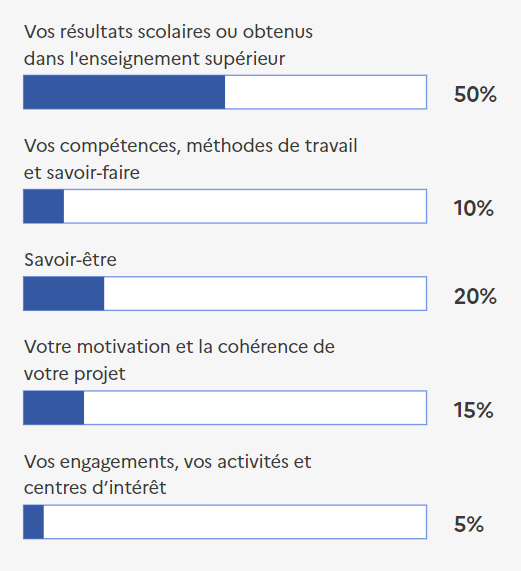Image resolution: width=521 pixels, height=571 pixels.
Task: Click the 5% percentage value
Action: coord(469,524)
